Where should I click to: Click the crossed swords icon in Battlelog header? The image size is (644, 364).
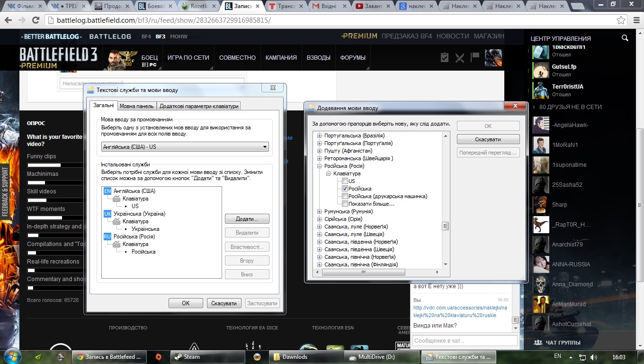[459, 57]
